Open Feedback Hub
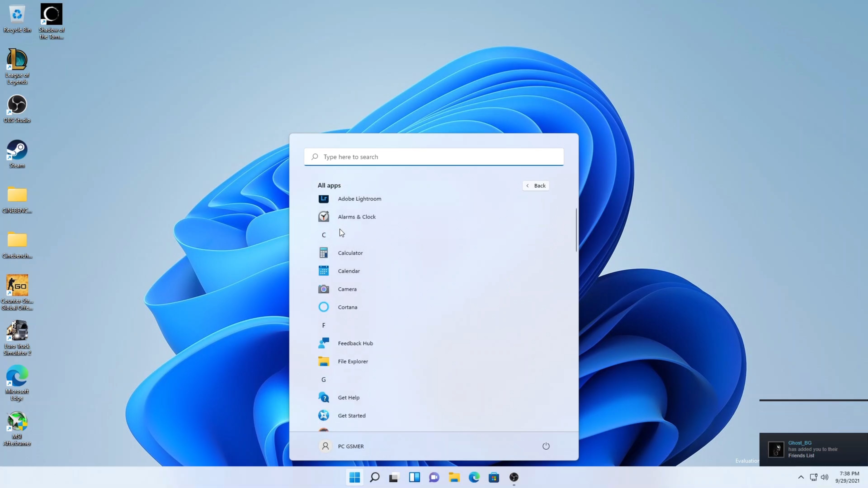Screen dimensions: 868x488 (433, 343)
